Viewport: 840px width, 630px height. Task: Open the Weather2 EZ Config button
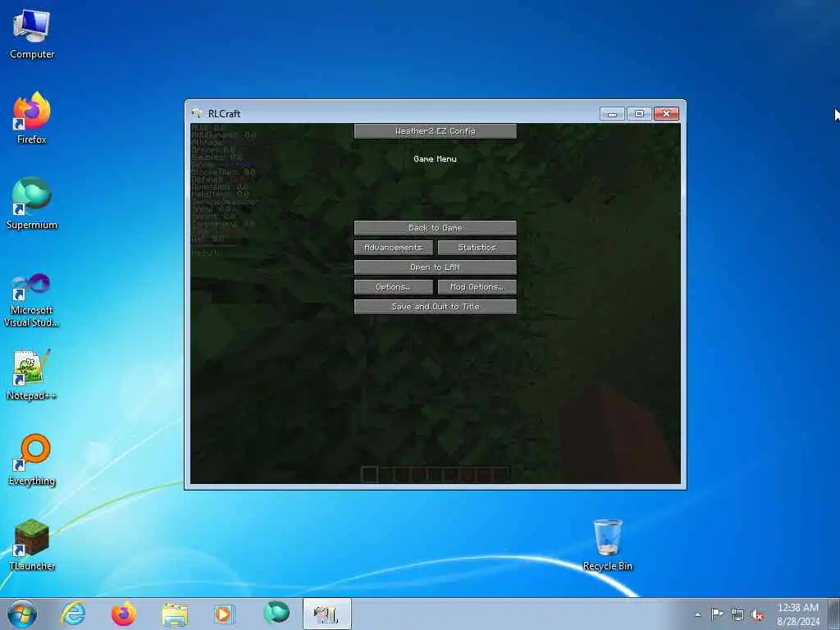435,131
